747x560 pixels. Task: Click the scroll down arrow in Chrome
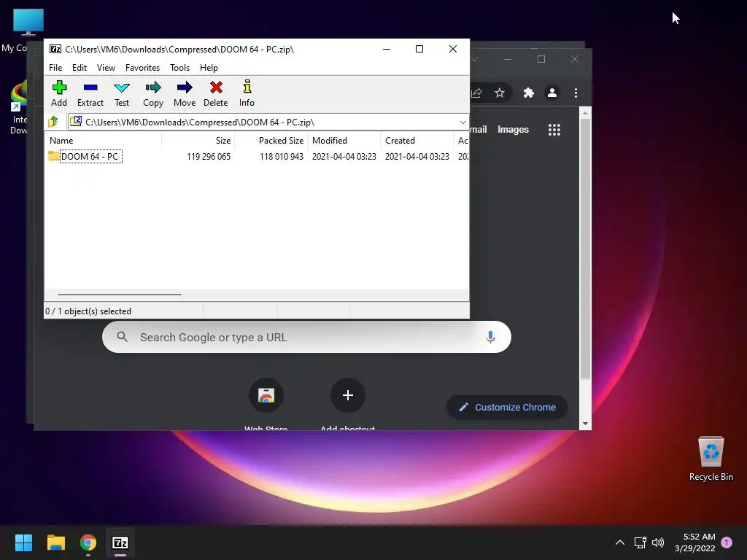pyautogui.click(x=585, y=424)
